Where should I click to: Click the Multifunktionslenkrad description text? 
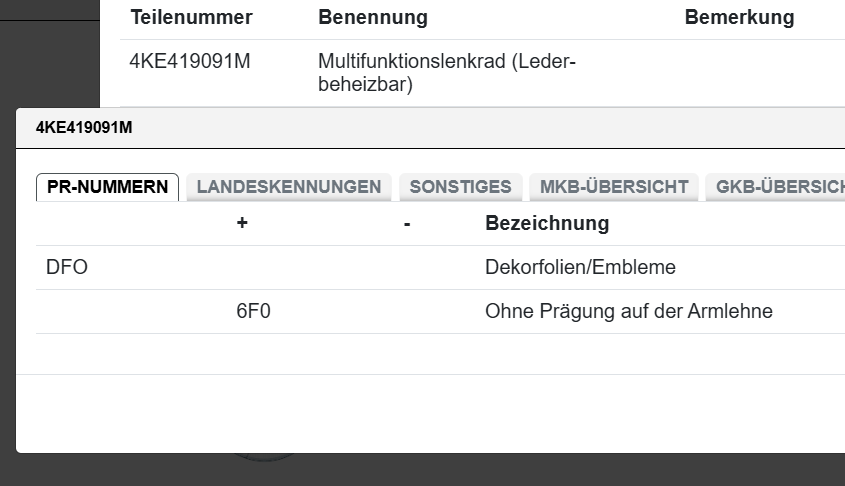click(446, 73)
